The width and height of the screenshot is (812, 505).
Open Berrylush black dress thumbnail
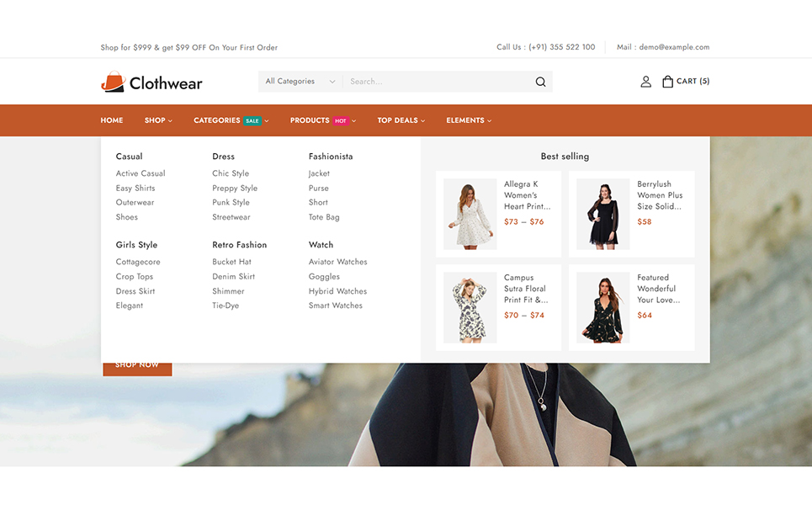(x=602, y=214)
